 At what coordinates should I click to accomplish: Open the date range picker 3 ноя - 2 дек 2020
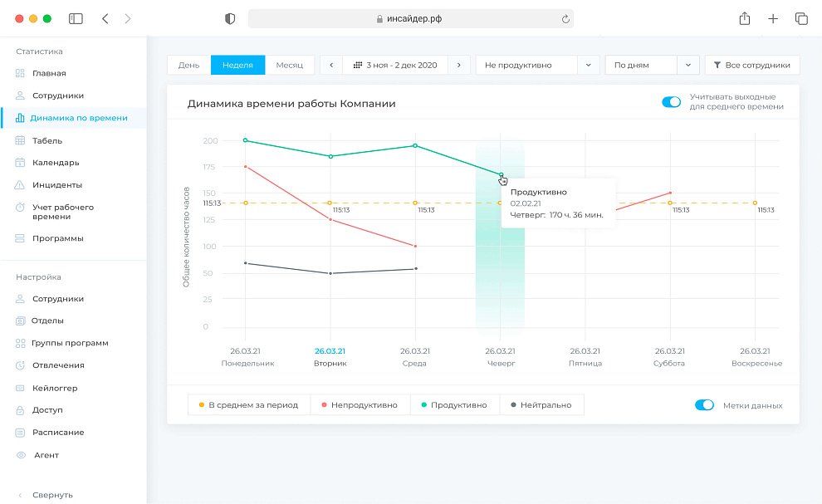[x=395, y=65]
